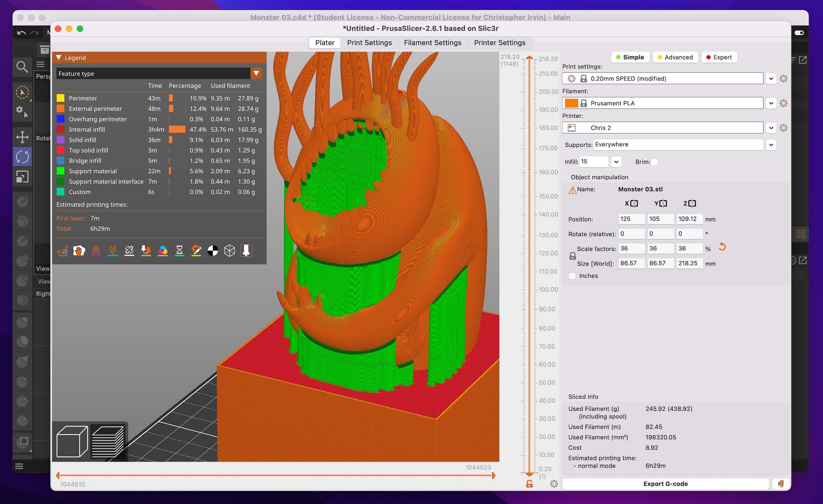Toggle Center of gravity icon in legend
This screenshot has width=823, height=504.
click(213, 251)
